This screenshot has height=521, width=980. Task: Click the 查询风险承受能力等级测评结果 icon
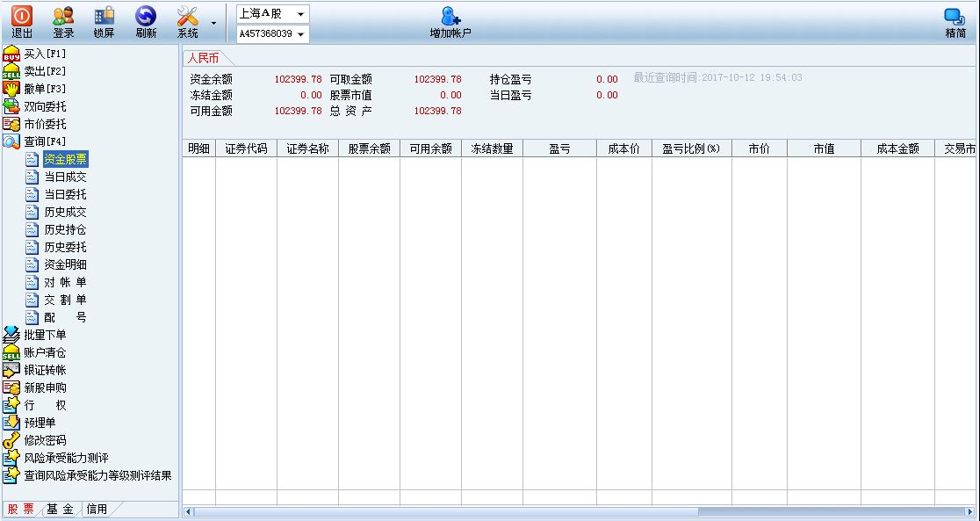click(11, 475)
